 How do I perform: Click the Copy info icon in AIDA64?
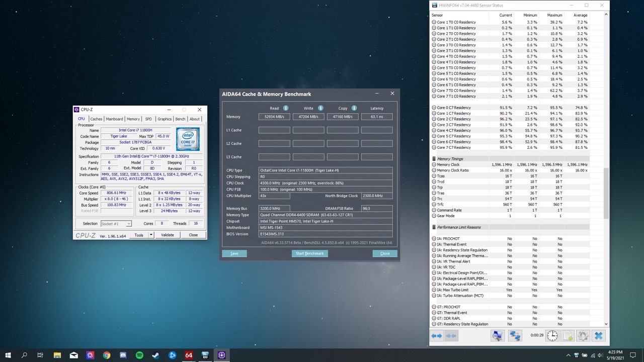coord(354,108)
